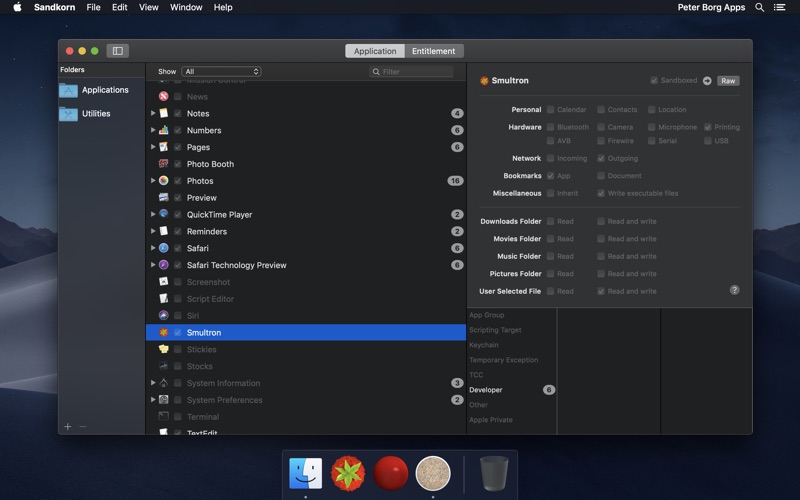Open Sandkorn sand icon in Dock
The height and width of the screenshot is (500, 800).
coord(433,473)
